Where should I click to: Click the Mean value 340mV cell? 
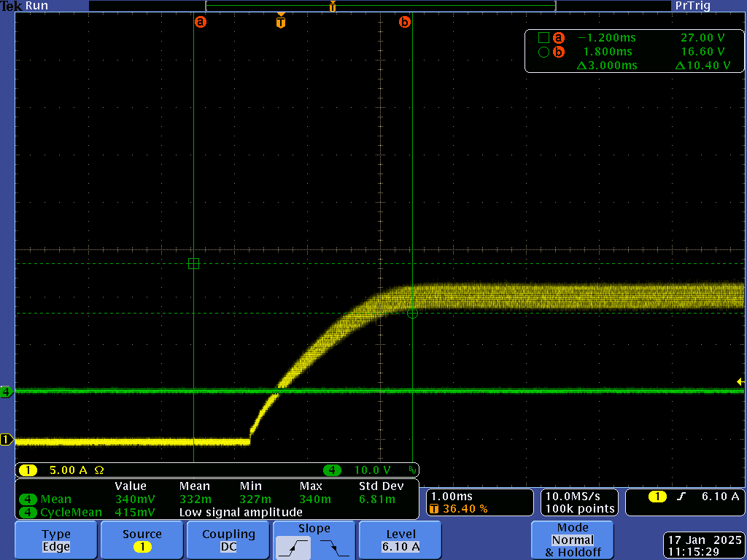click(135, 499)
